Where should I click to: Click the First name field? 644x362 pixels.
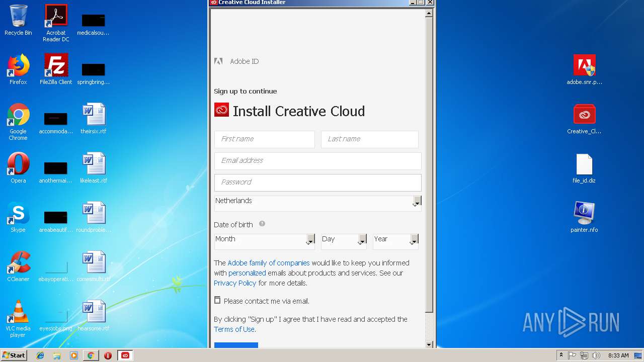point(265,139)
